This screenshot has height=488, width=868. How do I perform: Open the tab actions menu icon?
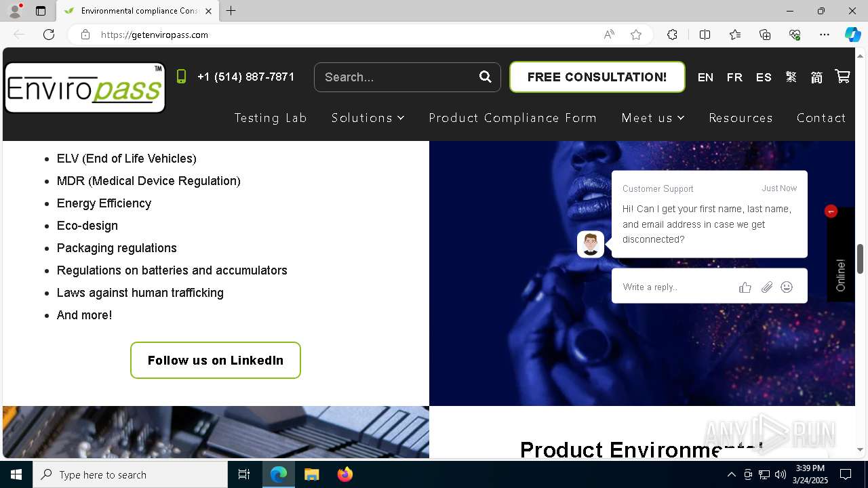tap(41, 11)
